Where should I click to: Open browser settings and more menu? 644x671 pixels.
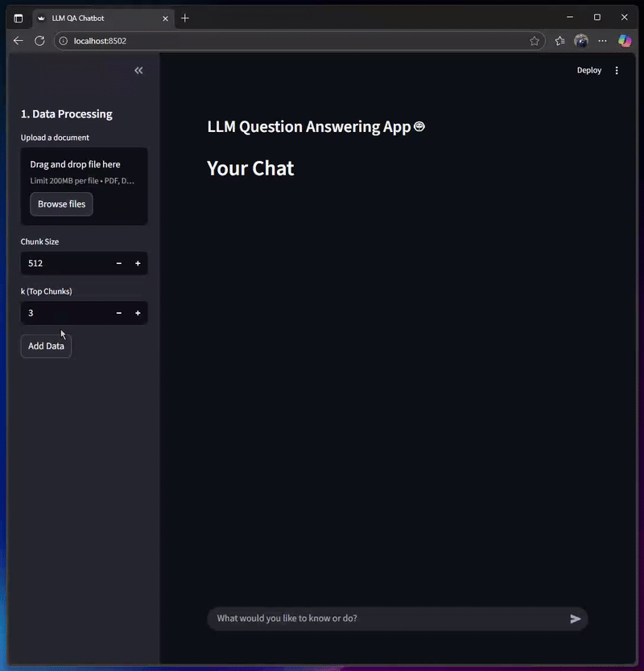(602, 41)
